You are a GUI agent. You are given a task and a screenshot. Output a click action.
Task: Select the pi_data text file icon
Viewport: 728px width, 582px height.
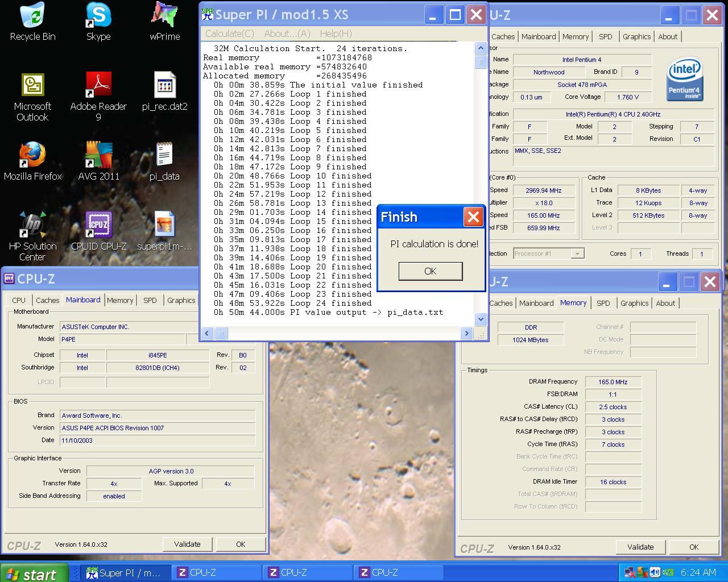coord(164,161)
